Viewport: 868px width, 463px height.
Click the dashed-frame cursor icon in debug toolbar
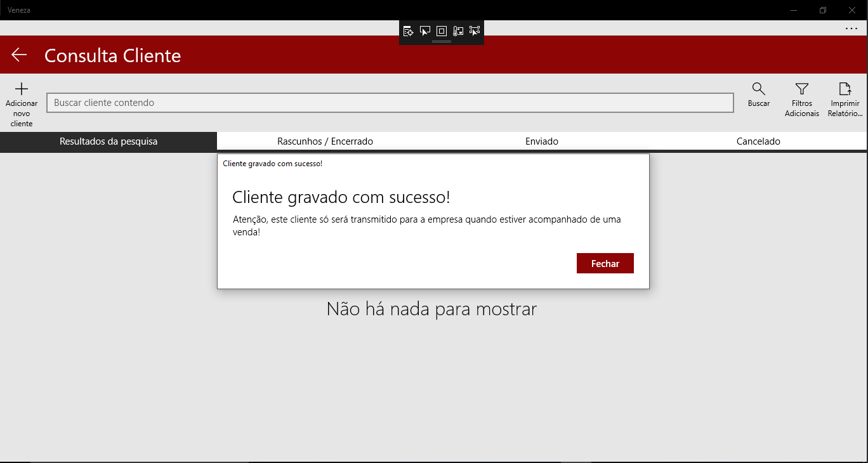(475, 30)
